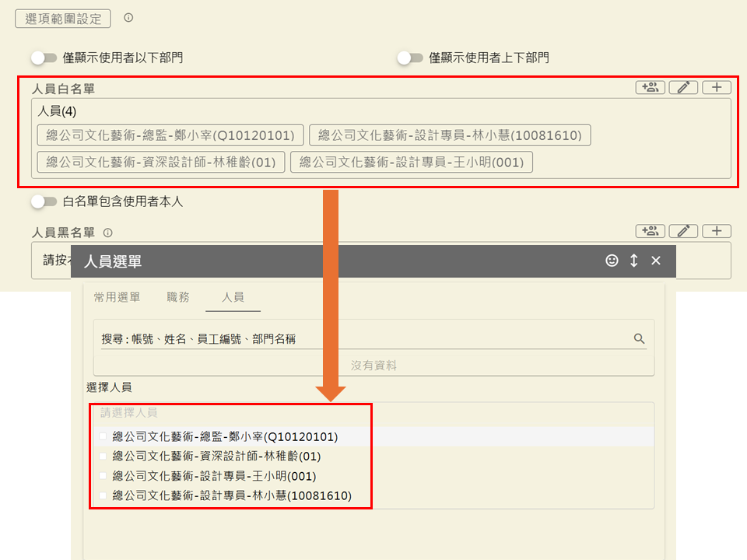Toggle 僅顯示使用者以下部門 switch
Image resolution: width=747 pixels, height=560 pixels.
pyautogui.click(x=44, y=58)
